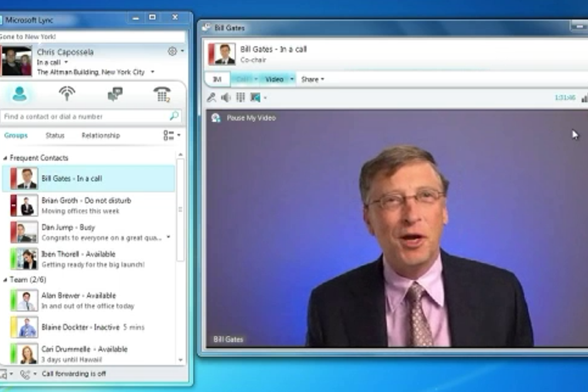Collapse the Frequent Contacts group
This screenshot has width=588, height=392.
(5, 158)
